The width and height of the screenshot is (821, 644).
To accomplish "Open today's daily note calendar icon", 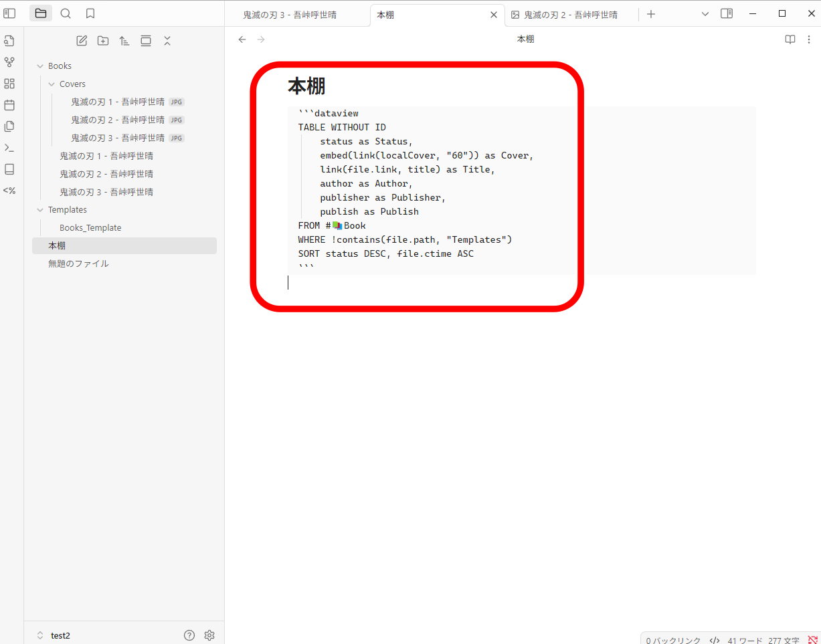I will pyautogui.click(x=9, y=105).
